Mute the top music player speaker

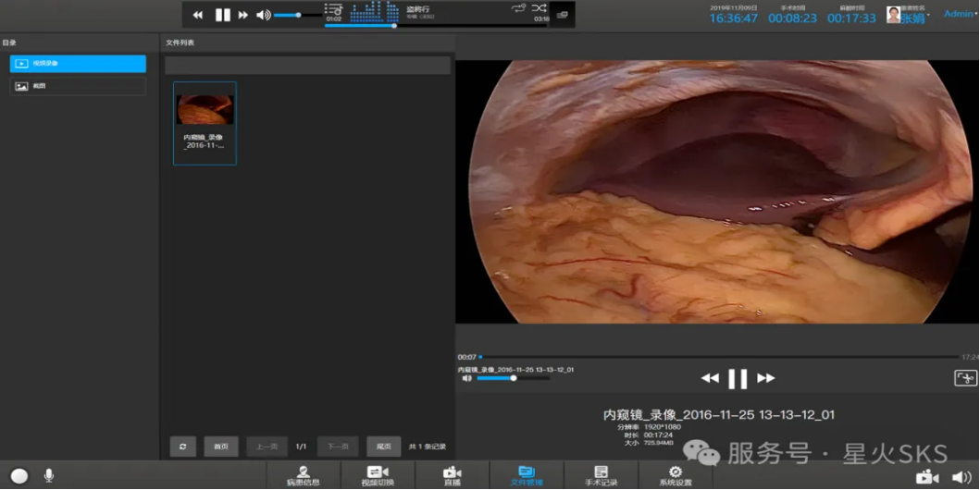click(263, 15)
